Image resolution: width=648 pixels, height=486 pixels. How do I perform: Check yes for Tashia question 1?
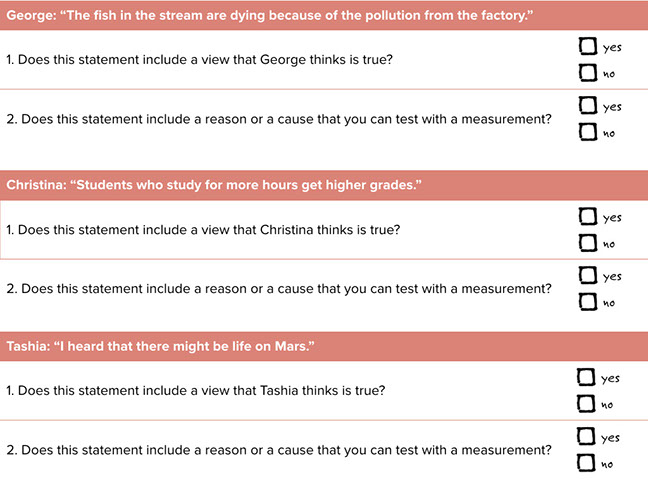(x=586, y=377)
